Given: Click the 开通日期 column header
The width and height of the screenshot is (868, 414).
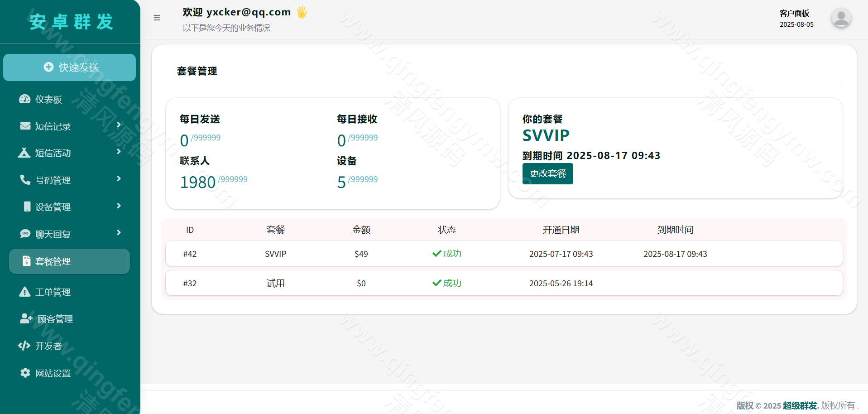Looking at the screenshot, I should (x=561, y=230).
